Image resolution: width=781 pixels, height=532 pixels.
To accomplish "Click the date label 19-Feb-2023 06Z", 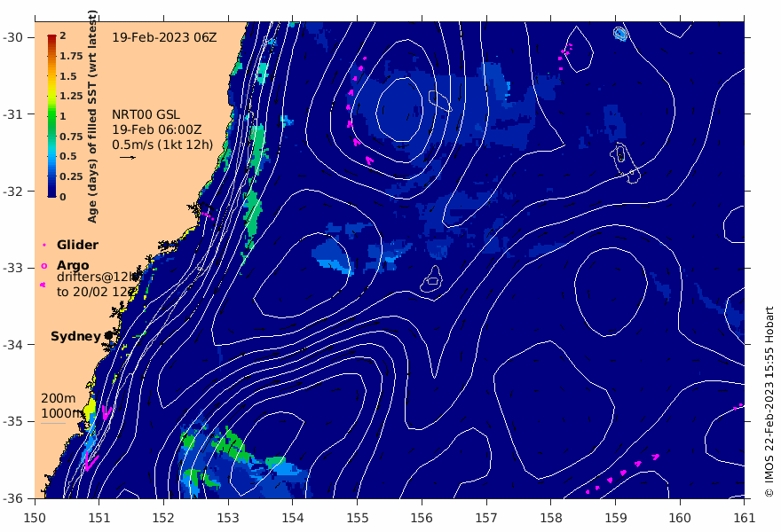I will point(164,37).
